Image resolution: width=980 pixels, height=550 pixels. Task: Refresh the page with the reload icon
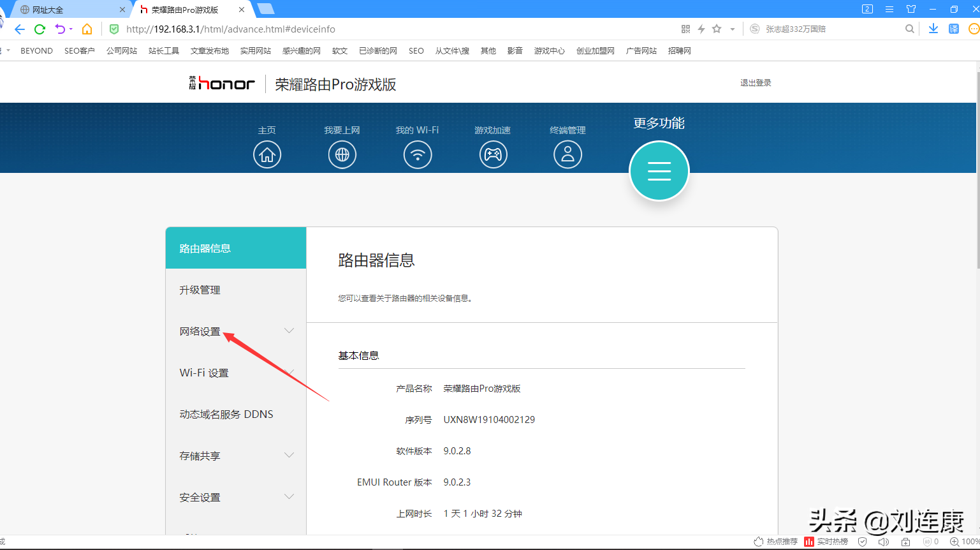coord(40,29)
